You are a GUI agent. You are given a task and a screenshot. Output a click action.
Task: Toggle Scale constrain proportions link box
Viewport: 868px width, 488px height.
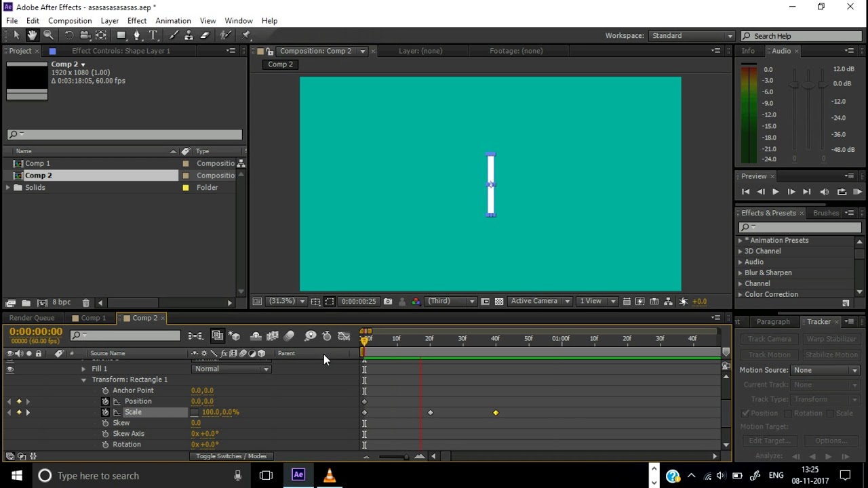click(195, 412)
